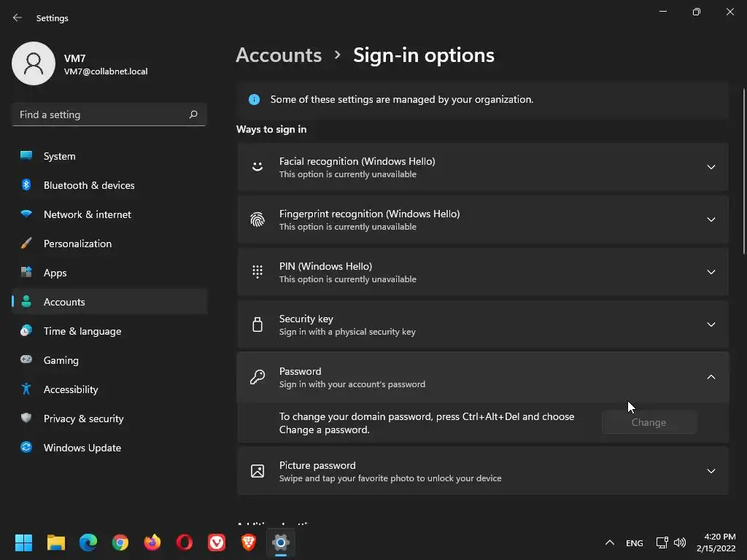Open Accessibility settings

coord(109,389)
